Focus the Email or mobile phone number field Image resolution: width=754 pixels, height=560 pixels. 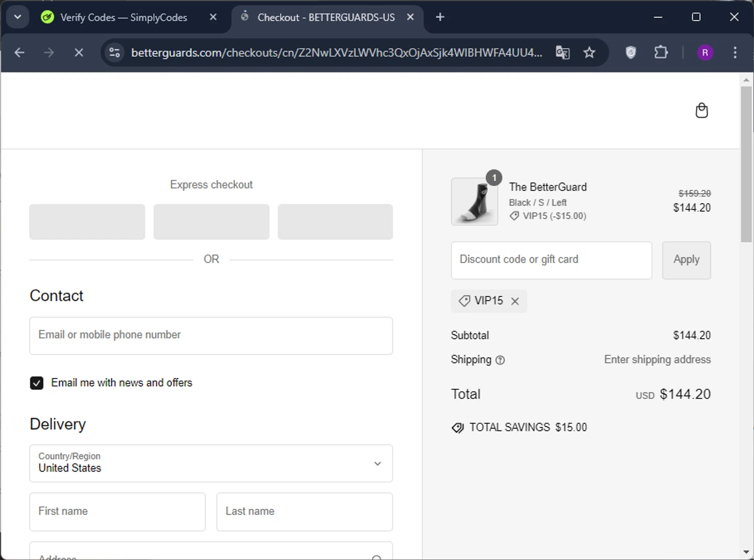(x=211, y=336)
